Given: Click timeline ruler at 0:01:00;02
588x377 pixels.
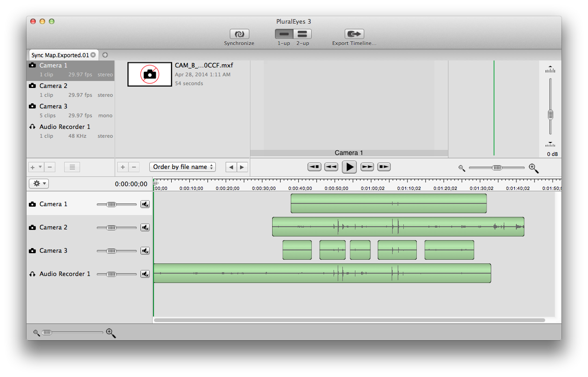Looking at the screenshot, I should [372, 188].
